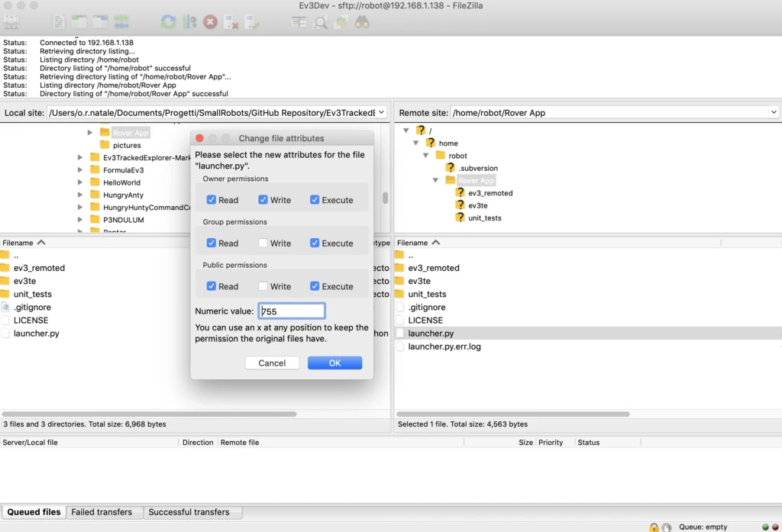The image size is (782, 532).
Task: Open the Site Manager toolbar icon
Action: click(x=11, y=22)
